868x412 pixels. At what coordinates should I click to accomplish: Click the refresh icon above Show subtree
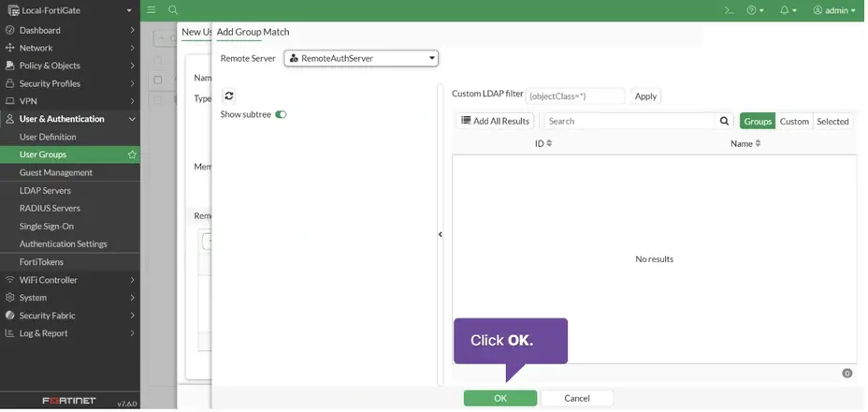pyautogui.click(x=228, y=96)
